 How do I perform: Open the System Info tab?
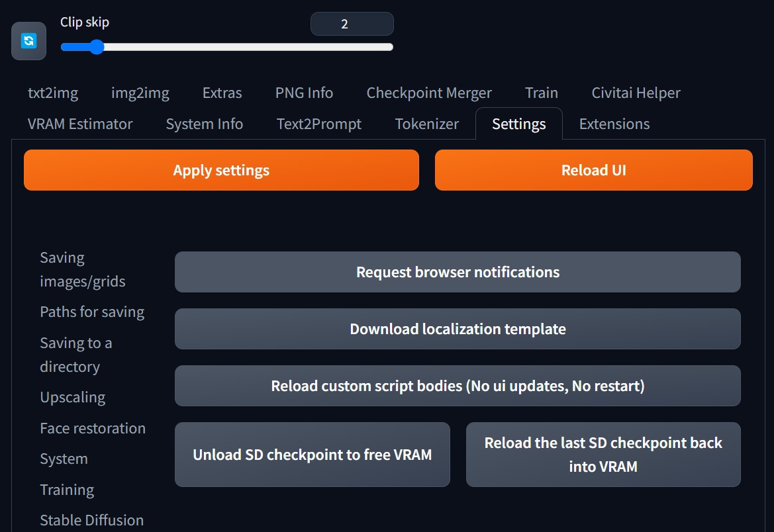[205, 124]
